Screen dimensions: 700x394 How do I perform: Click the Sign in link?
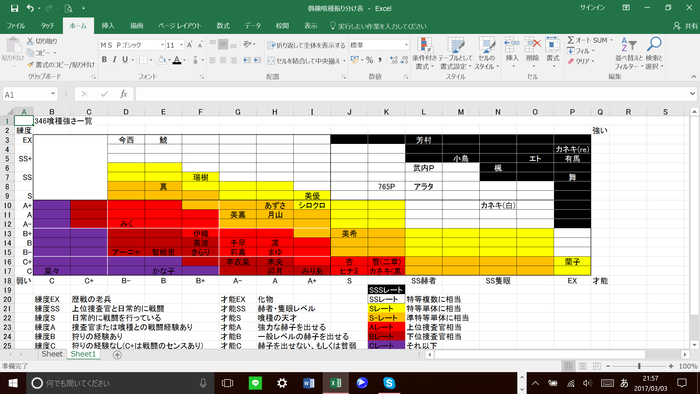593,8
